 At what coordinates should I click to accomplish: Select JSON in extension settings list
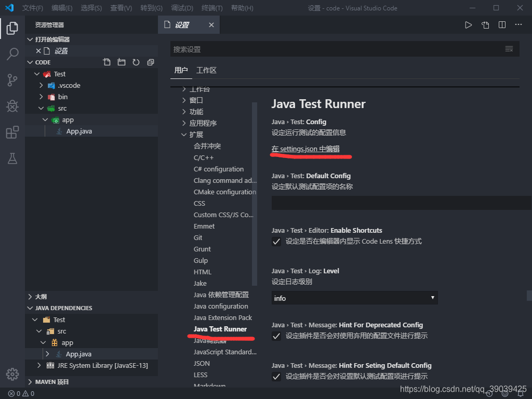(x=202, y=363)
